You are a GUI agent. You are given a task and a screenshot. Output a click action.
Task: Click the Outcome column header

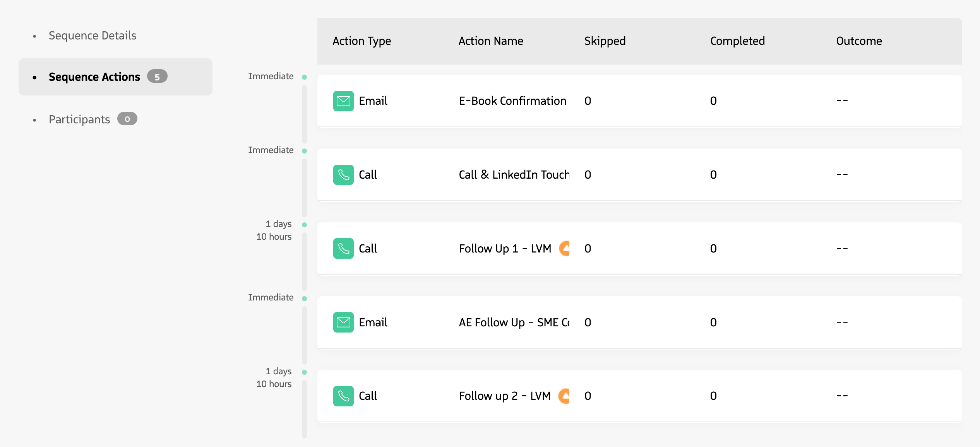859,41
